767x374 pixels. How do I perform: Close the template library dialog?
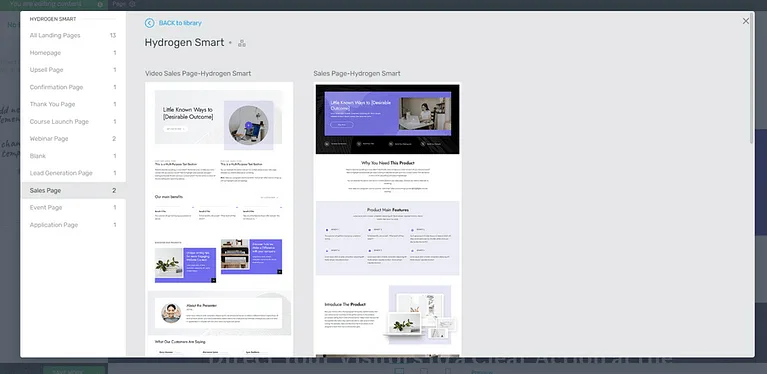(745, 21)
